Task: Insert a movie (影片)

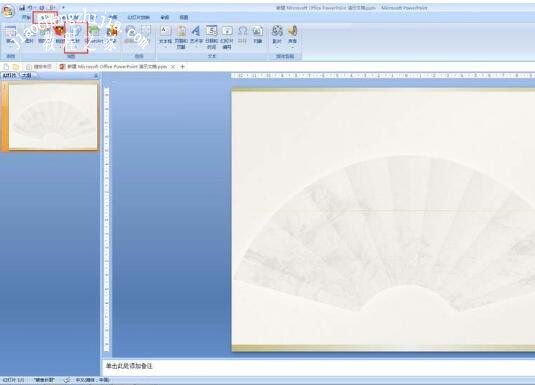Action: point(277,34)
